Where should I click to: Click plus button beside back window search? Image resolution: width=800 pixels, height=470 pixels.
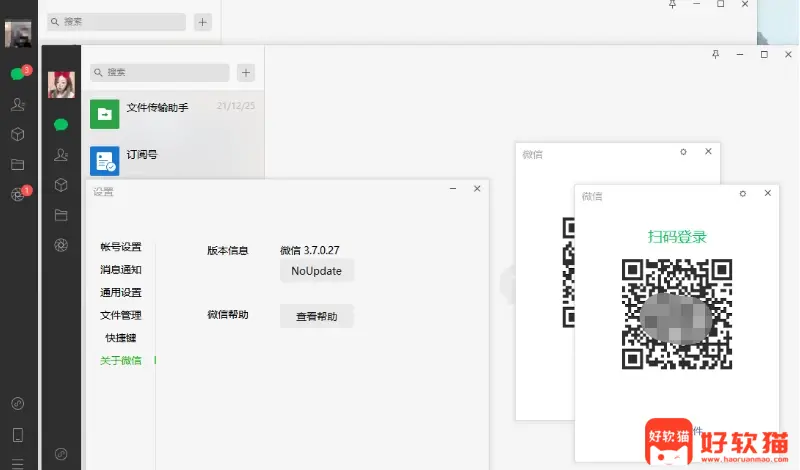click(x=203, y=22)
